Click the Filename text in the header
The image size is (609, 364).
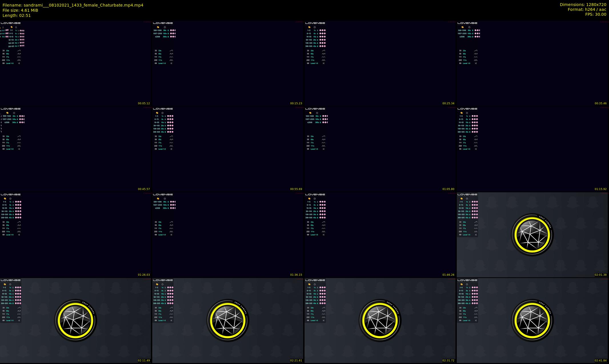(73, 5)
